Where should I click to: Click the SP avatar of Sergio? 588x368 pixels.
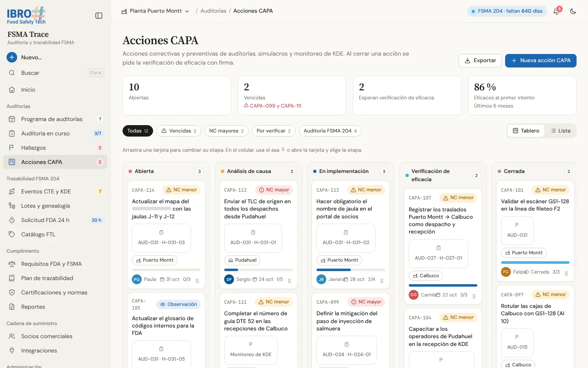click(229, 279)
